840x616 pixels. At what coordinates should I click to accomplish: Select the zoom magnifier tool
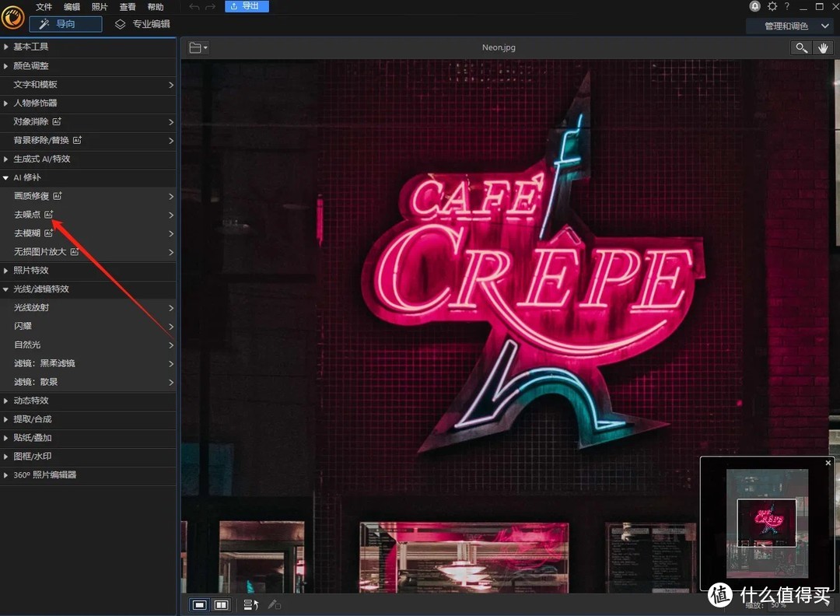pyautogui.click(x=801, y=47)
